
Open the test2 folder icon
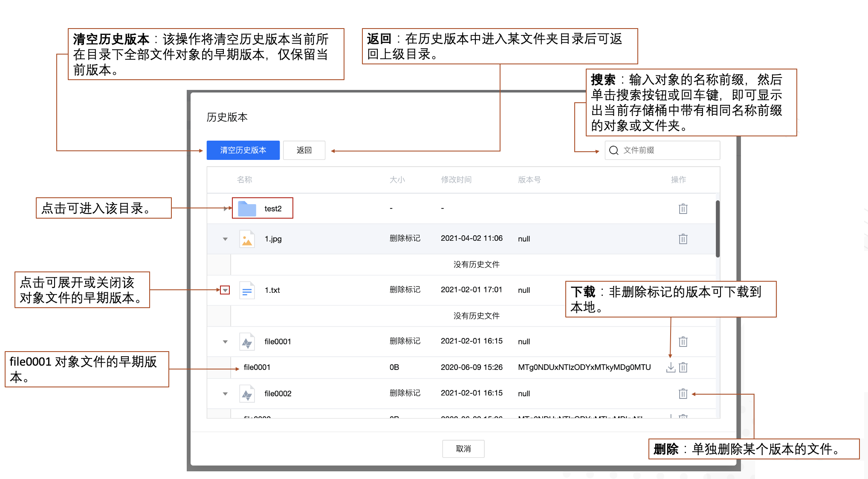pos(247,208)
